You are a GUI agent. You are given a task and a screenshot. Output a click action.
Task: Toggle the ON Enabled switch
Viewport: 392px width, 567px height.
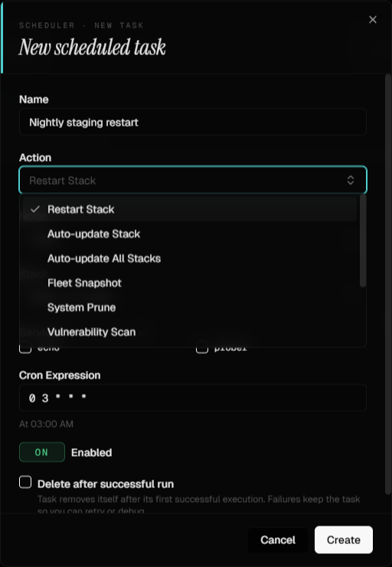42,452
